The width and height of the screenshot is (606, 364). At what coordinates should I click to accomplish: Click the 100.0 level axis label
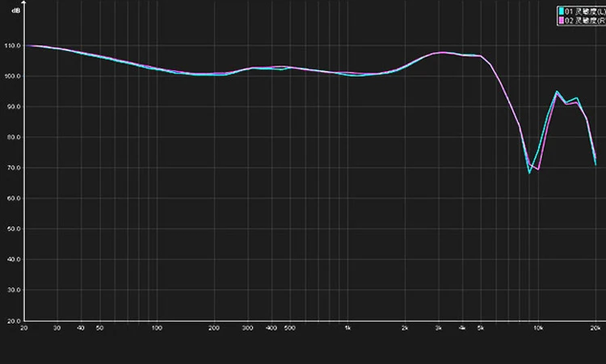click(13, 76)
